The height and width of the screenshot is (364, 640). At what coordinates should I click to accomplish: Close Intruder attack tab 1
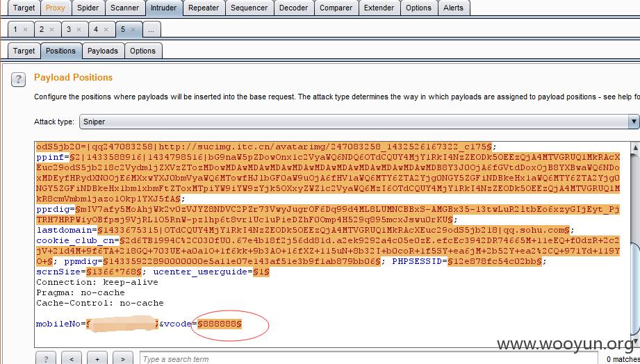tap(25, 29)
